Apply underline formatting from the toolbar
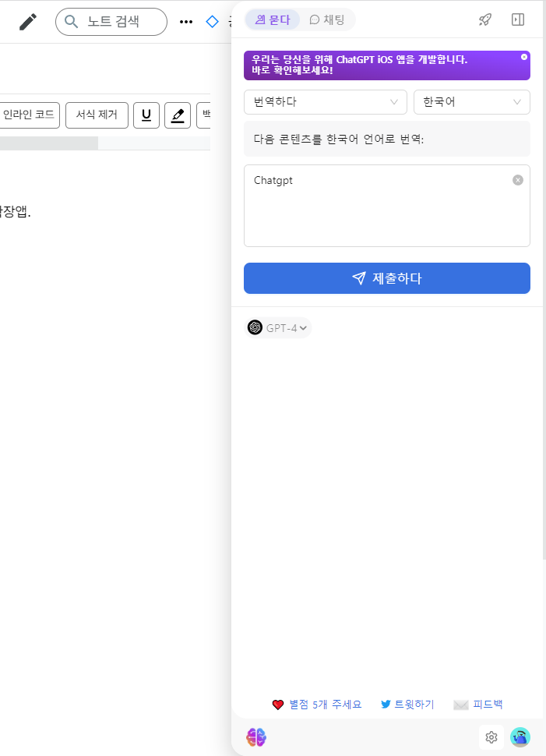Image resolution: width=546 pixels, height=756 pixels. 146,115
